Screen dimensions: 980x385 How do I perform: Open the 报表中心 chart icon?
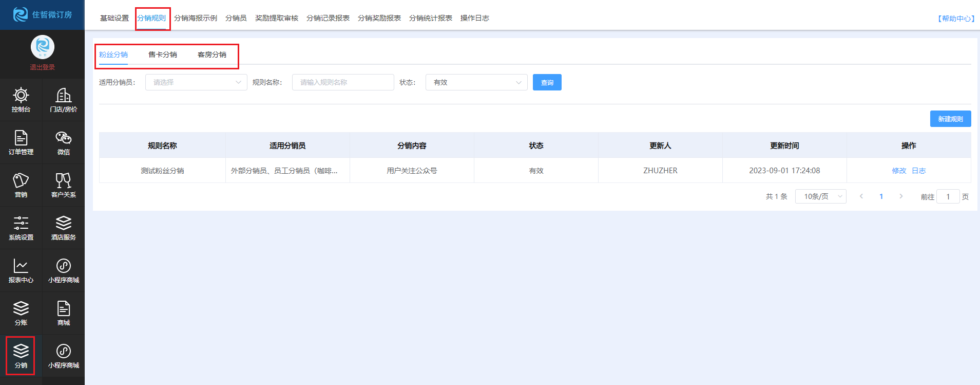click(21, 270)
